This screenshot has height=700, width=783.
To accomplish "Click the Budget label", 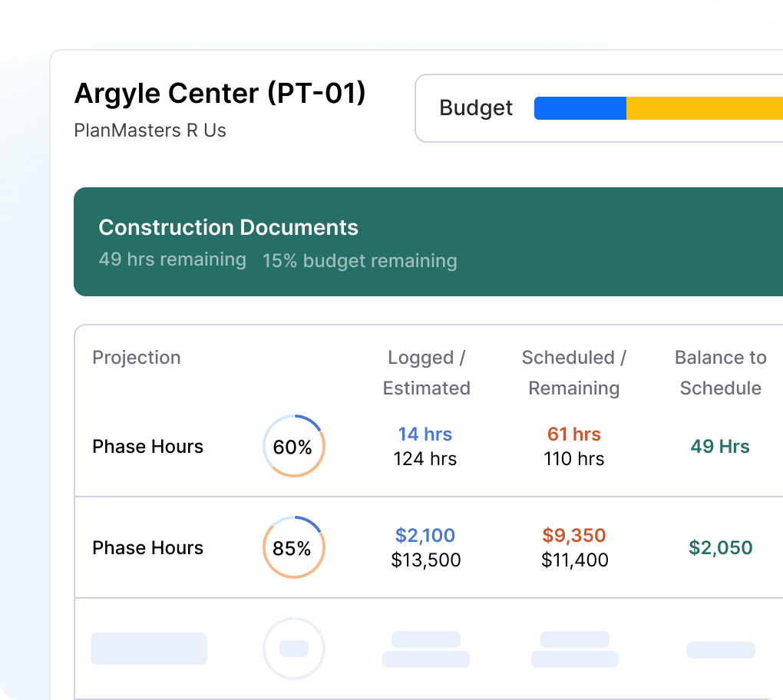I will point(476,108).
